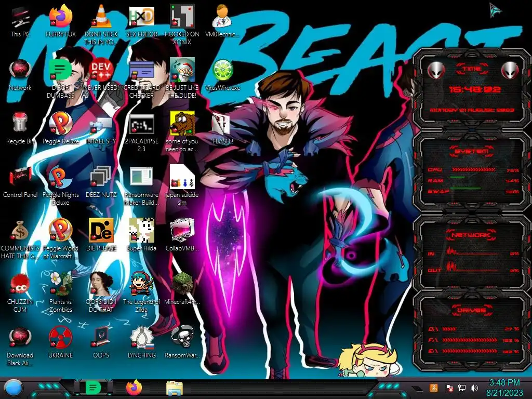Click the TIME header on the widget
Screen dimensions: 532x399
click(x=472, y=69)
